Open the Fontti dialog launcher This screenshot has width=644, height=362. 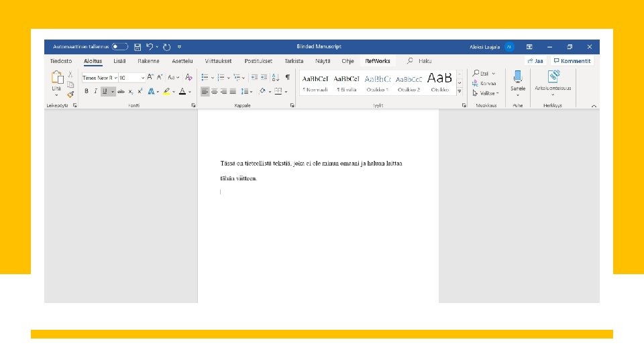pos(193,105)
